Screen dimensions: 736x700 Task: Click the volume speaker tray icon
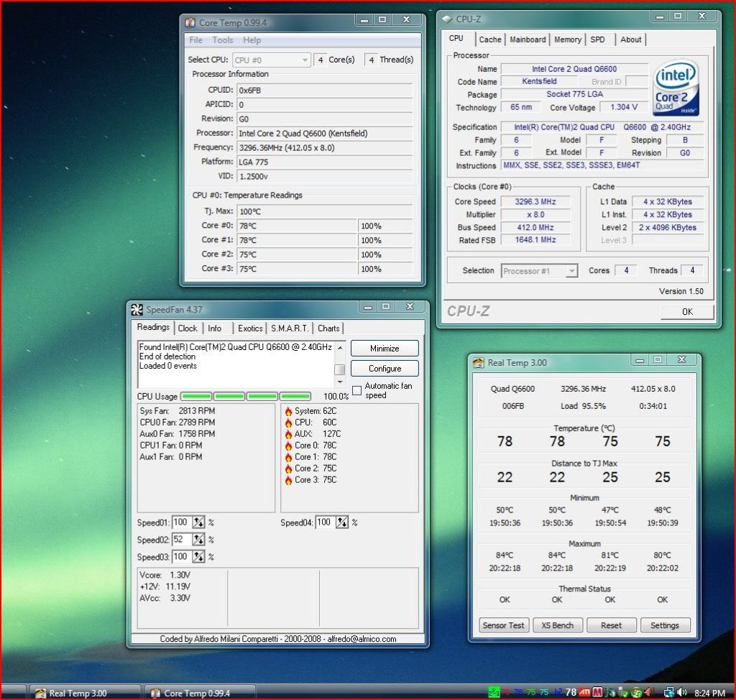coord(682,693)
